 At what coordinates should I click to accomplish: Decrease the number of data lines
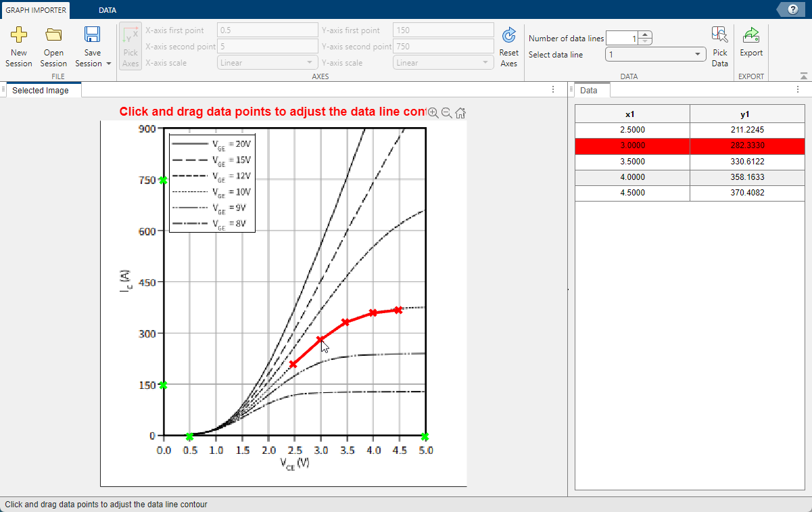click(645, 42)
